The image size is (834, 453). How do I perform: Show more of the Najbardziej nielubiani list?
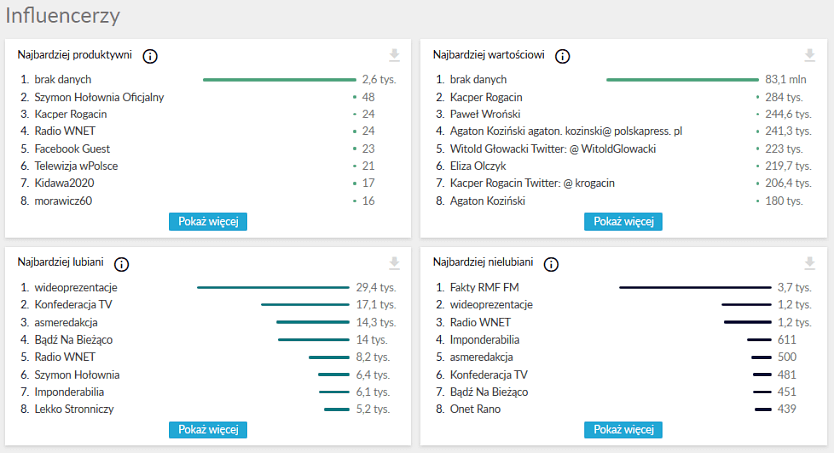point(623,429)
